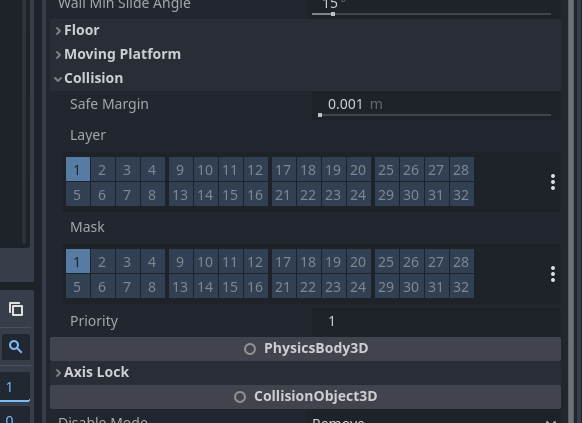Click the duplicate windows icon in left panel
582x423 pixels.
click(16, 309)
